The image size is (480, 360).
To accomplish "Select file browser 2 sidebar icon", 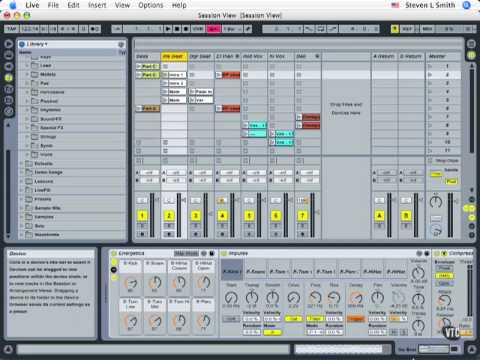I will coord(9,89).
